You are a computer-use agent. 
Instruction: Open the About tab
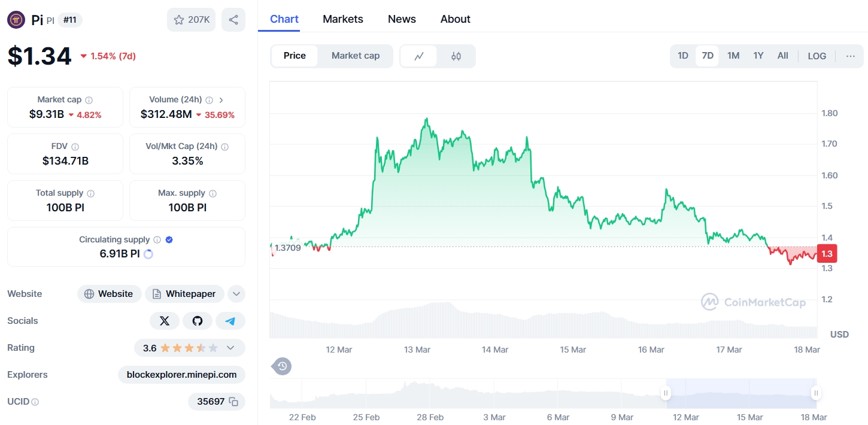click(456, 19)
